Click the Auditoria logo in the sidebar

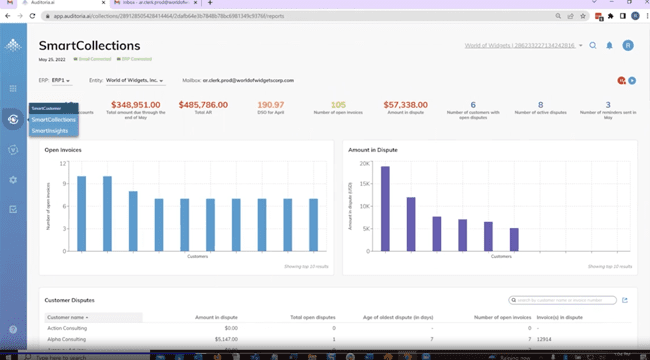click(x=13, y=45)
